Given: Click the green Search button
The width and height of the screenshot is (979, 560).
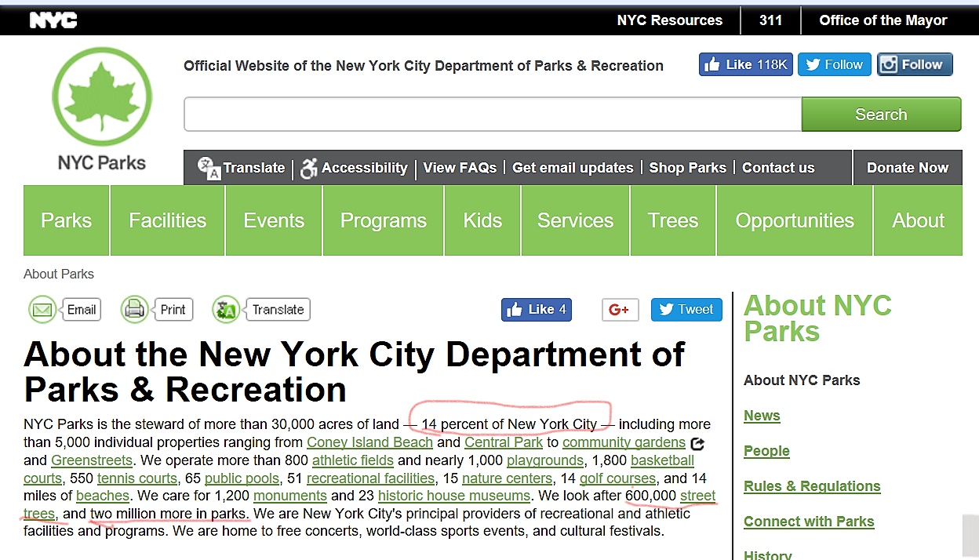Looking at the screenshot, I should coord(881,115).
